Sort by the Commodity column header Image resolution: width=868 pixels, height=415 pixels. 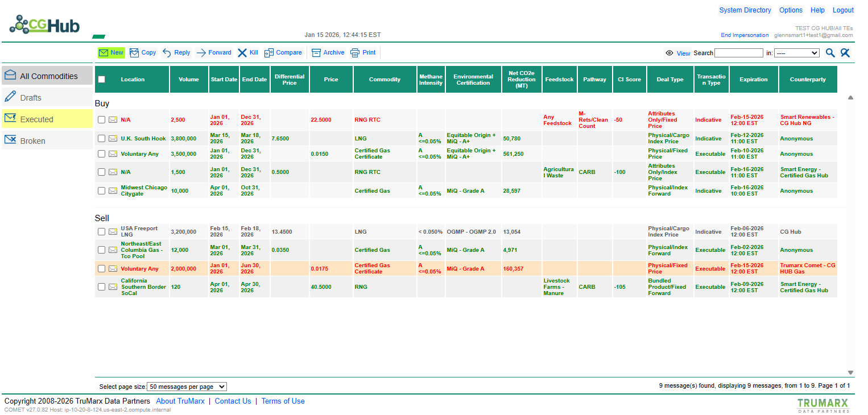[385, 80]
